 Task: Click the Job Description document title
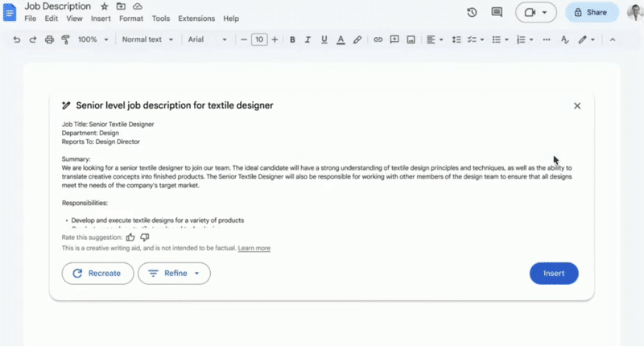point(57,6)
